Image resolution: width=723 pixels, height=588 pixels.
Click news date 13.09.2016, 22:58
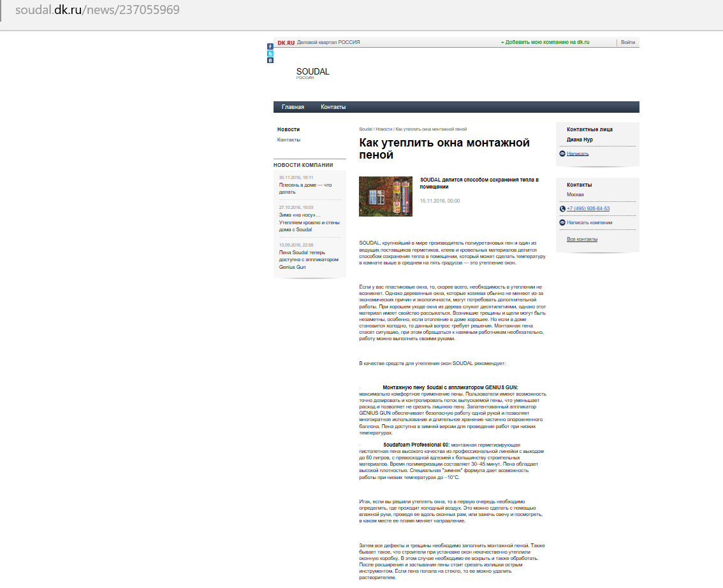[x=296, y=245]
